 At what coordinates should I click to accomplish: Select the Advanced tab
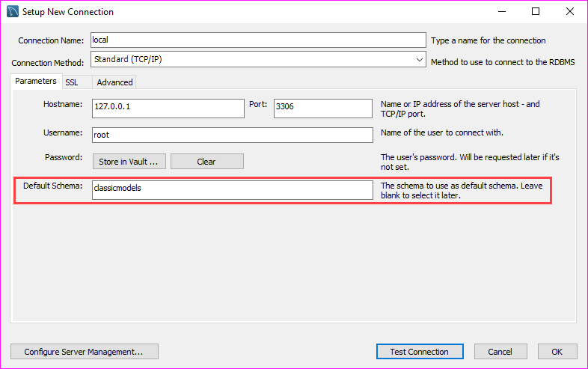coord(114,82)
